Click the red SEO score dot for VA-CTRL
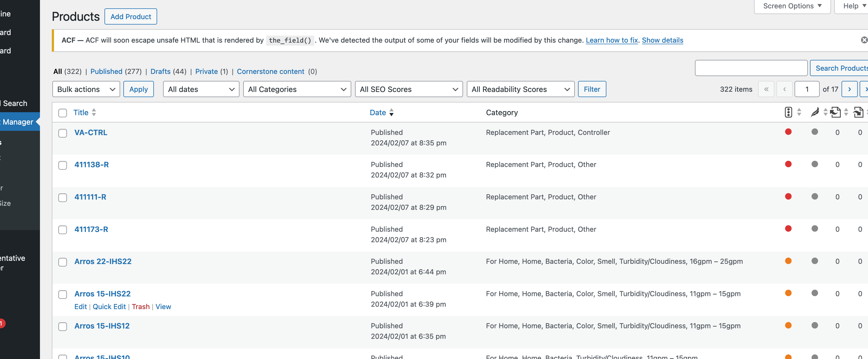The width and height of the screenshot is (868, 359). (788, 132)
